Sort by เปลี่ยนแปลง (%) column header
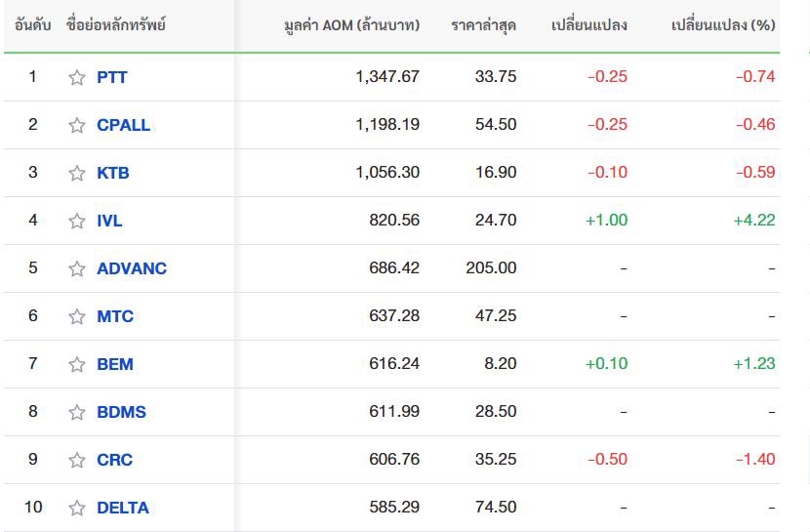The image size is (810, 532). (723, 24)
